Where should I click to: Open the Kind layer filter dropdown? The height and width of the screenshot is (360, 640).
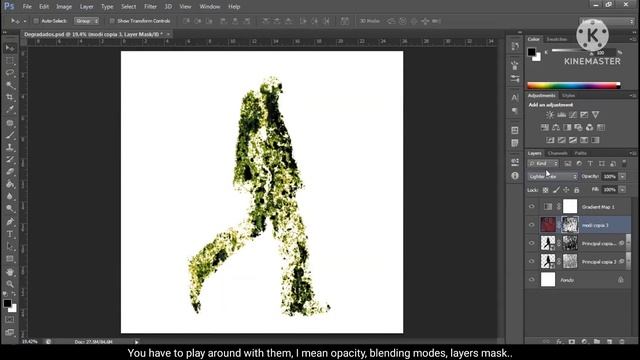point(543,163)
